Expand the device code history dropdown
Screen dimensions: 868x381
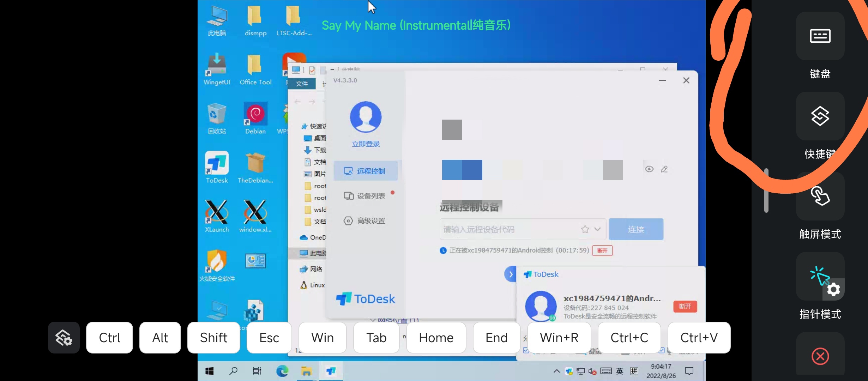pyautogui.click(x=597, y=229)
